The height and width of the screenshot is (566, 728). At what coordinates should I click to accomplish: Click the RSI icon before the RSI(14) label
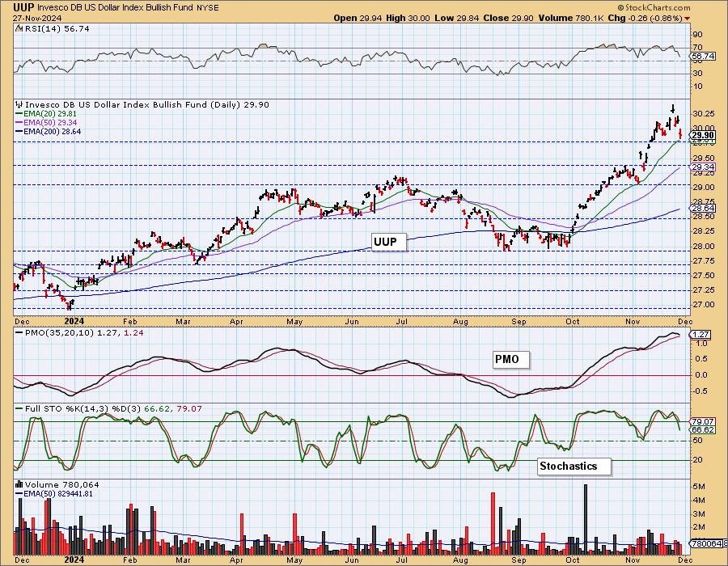[19, 28]
